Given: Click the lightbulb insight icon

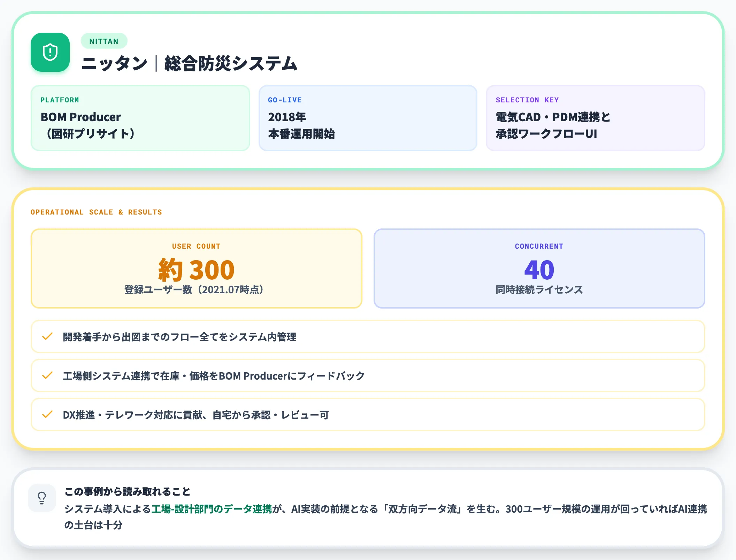Looking at the screenshot, I should coord(42,498).
